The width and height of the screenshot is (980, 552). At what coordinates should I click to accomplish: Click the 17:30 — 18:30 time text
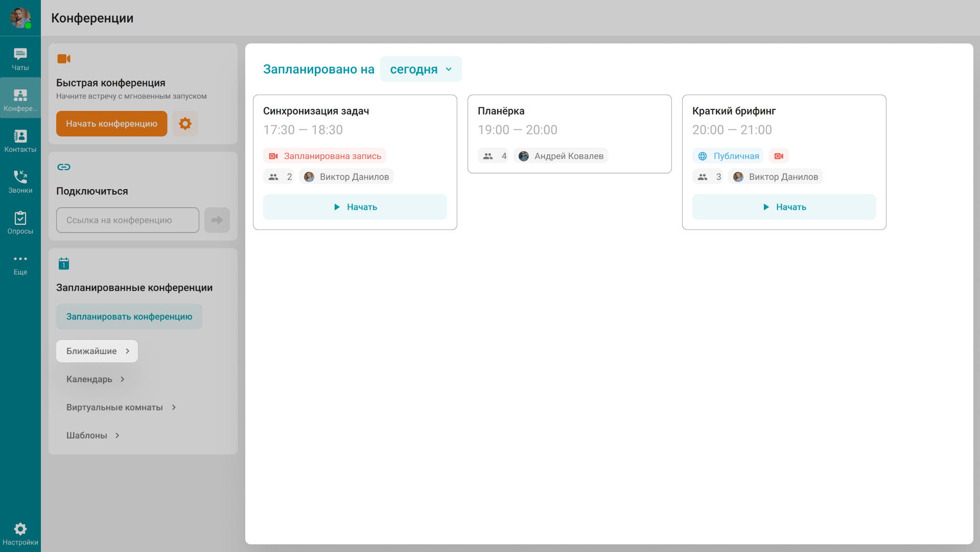(302, 130)
